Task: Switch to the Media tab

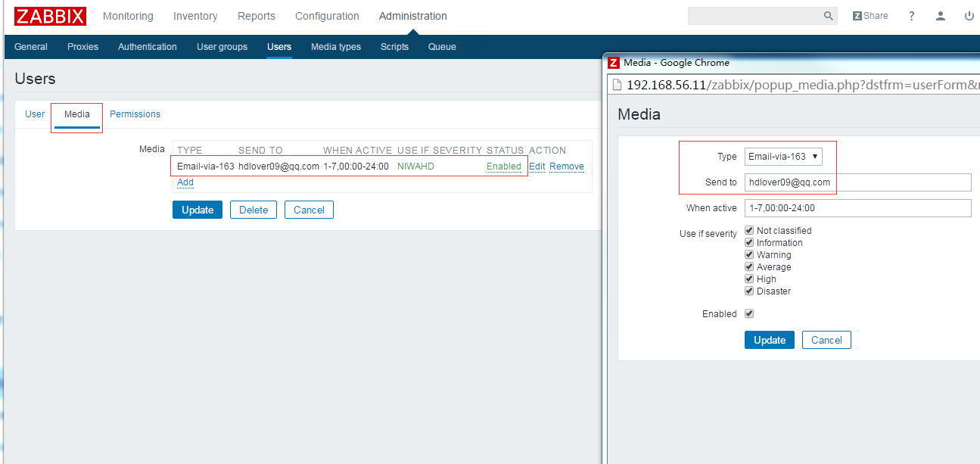Action: (x=77, y=114)
